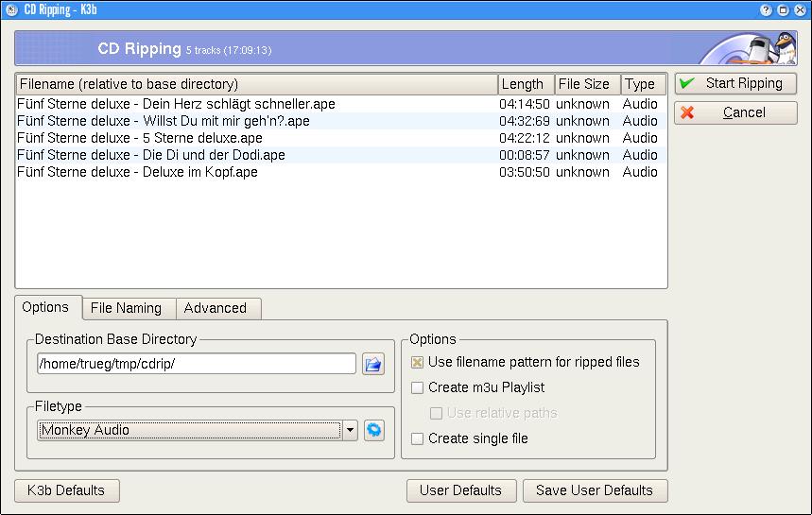Image resolution: width=812 pixels, height=515 pixels.
Task: Click the destination base directory field
Action: pyautogui.click(x=197, y=364)
